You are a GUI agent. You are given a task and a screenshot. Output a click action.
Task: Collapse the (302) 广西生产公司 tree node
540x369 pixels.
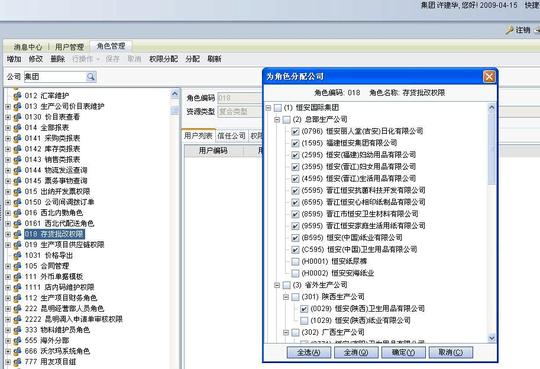coord(286,332)
